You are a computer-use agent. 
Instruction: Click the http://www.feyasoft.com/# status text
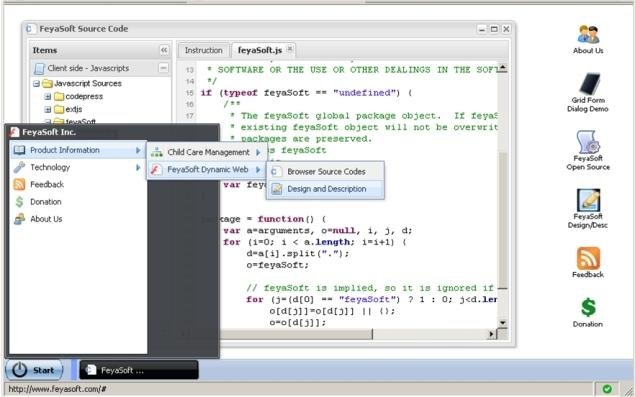(57, 389)
